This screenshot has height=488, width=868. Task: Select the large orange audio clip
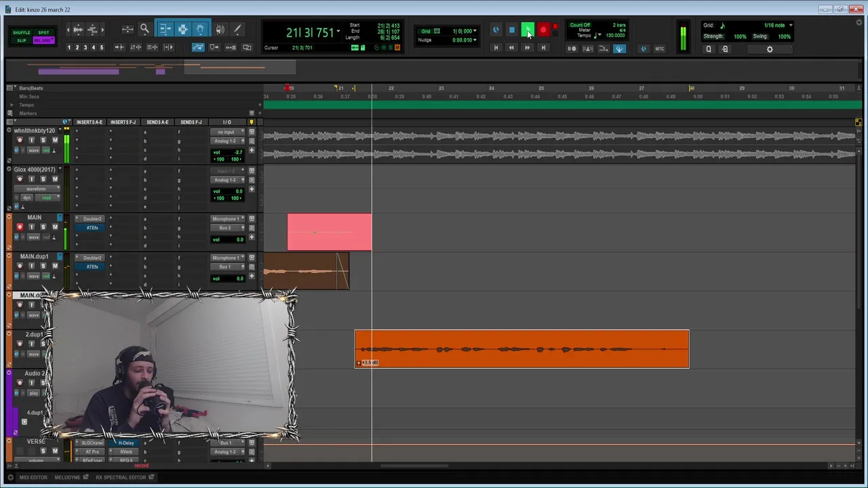pos(521,349)
